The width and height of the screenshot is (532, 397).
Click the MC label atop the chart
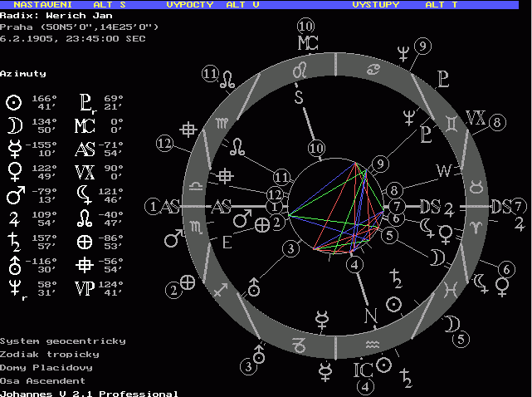(306, 43)
